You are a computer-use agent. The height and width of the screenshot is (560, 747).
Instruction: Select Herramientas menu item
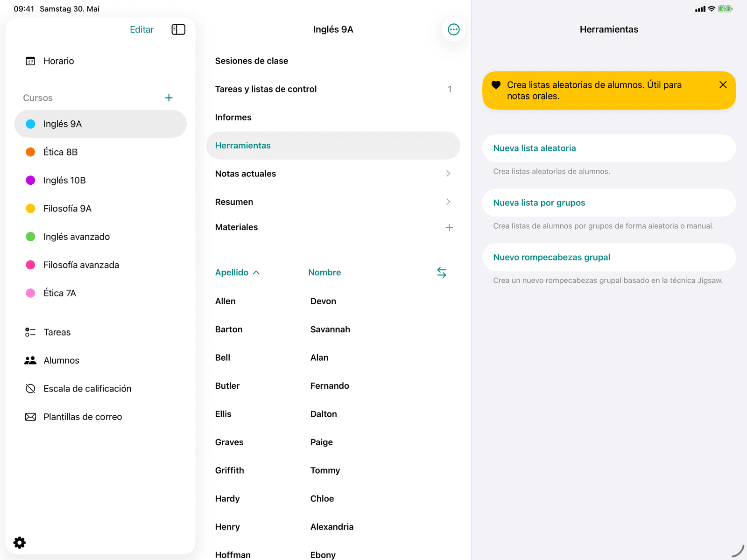(x=333, y=146)
